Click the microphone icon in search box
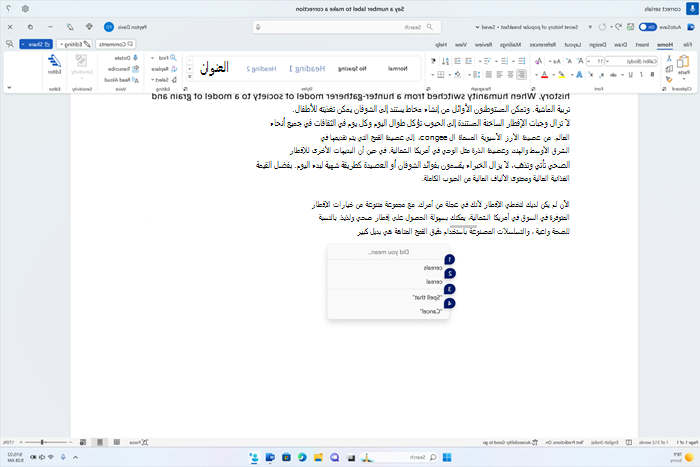This screenshot has height=467, width=700. pos(258,27)
